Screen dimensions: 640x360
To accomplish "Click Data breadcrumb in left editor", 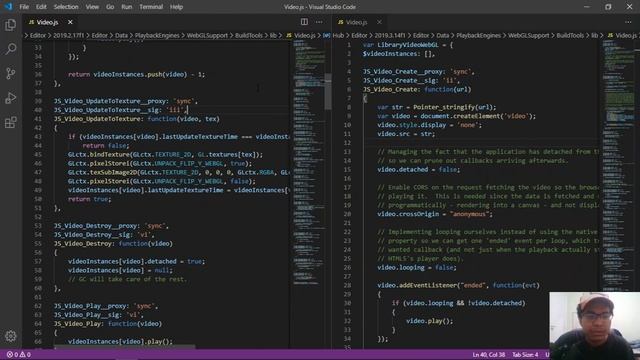I will (121, 36).
